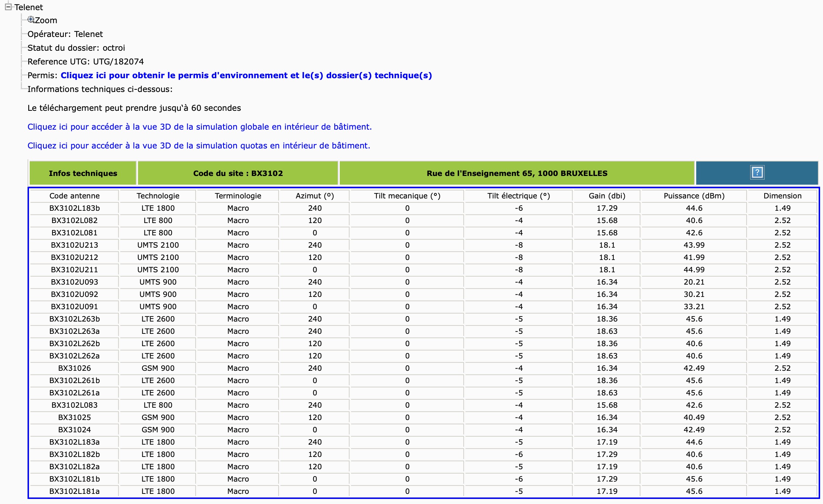
Task: Select the Opérateur: Telenet tree item
Action: (65, 34)
